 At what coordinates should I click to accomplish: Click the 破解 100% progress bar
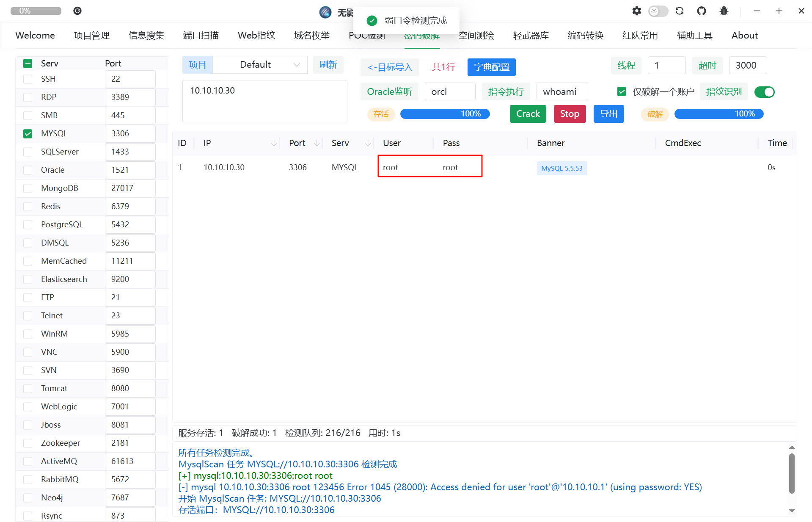[x=718, y=114]
